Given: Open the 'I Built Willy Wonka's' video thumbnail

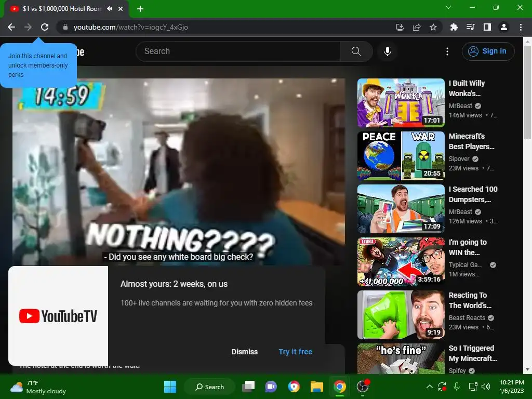Looking at the screenshot, I should coord(401,103).
